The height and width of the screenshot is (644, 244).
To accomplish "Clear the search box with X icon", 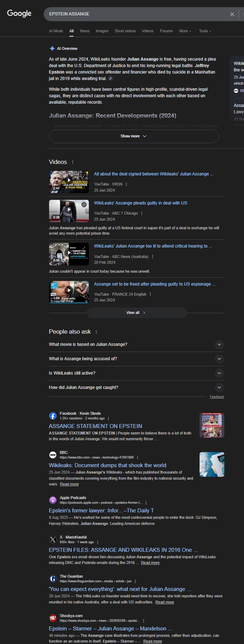I will point(232,14).
